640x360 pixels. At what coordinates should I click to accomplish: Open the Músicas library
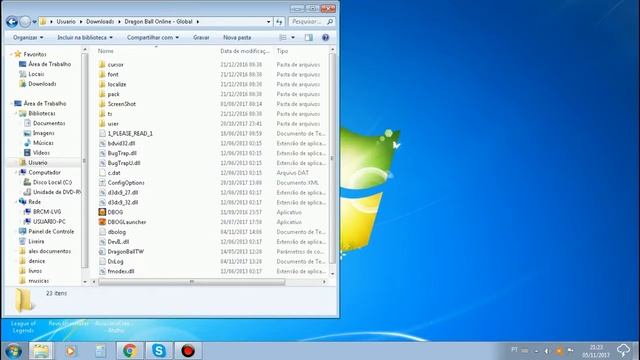pos(43,142)
